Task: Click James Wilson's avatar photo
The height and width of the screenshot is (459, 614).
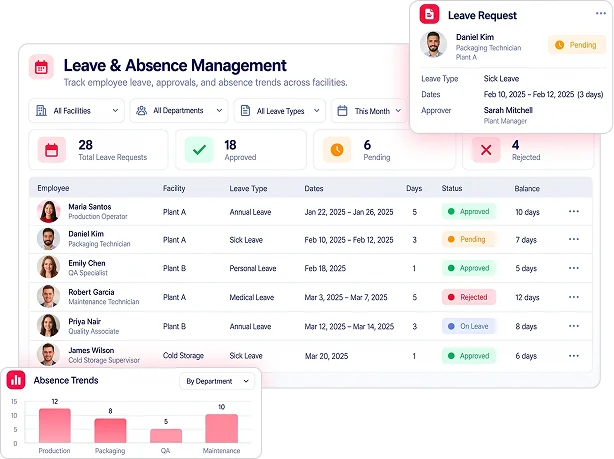Action: pyautogui.click(x=49, y=355)
